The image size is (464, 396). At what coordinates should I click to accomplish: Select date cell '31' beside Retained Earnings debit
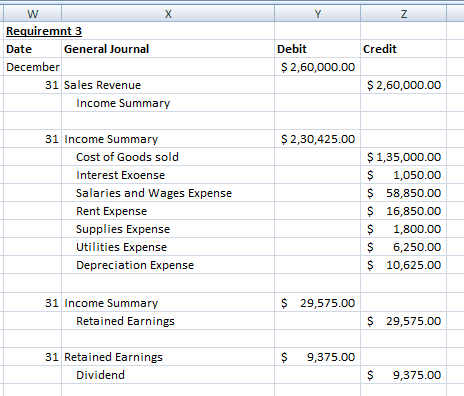tap(32, 357)
